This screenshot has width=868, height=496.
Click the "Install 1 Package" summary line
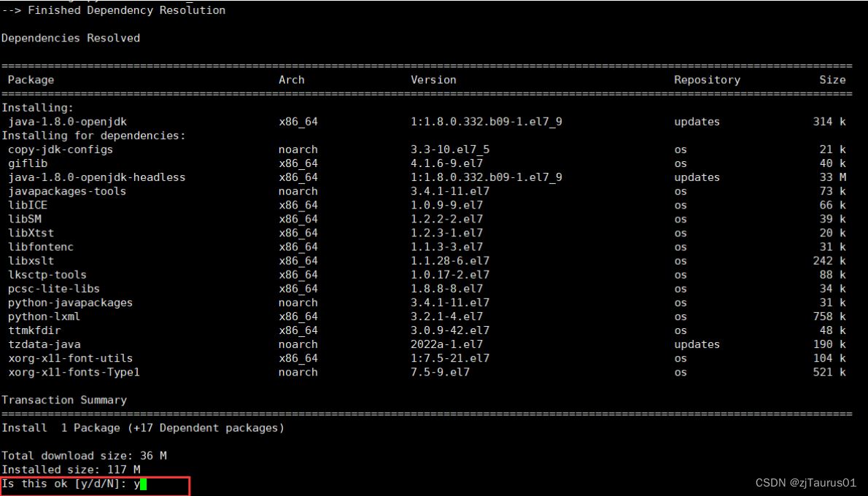pos(142,427)
